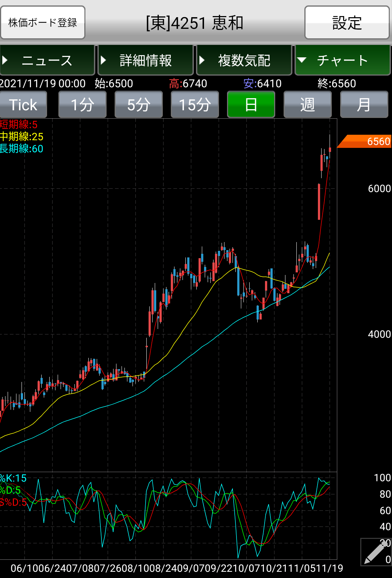Screen dimensions: 392x578
Task: Select the 1分 timeframe
Action: [x=82, y=105]
